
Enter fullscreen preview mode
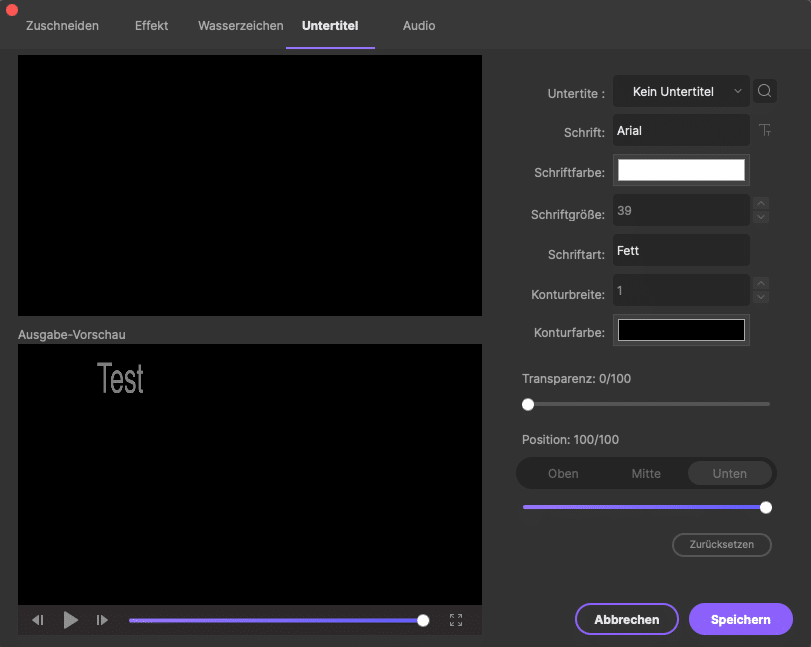coord(456,620)
